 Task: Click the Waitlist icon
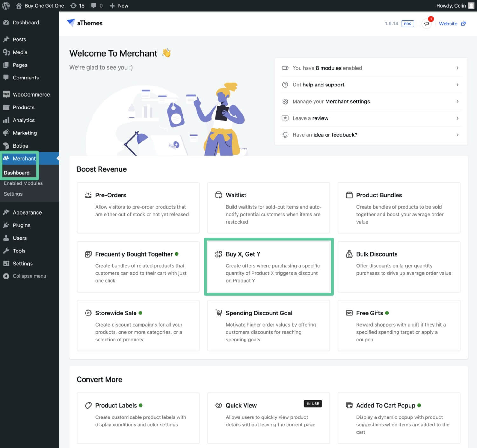point(218,195)
